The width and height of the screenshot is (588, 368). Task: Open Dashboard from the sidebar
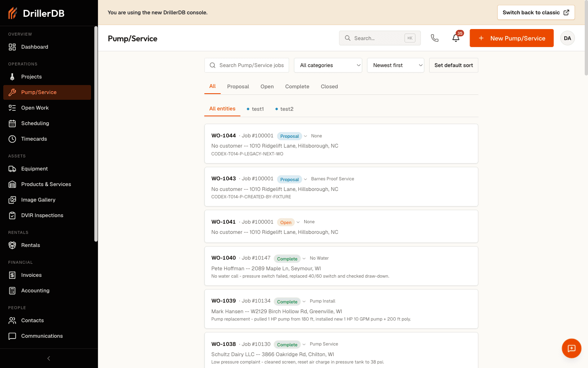pos(47,47)
